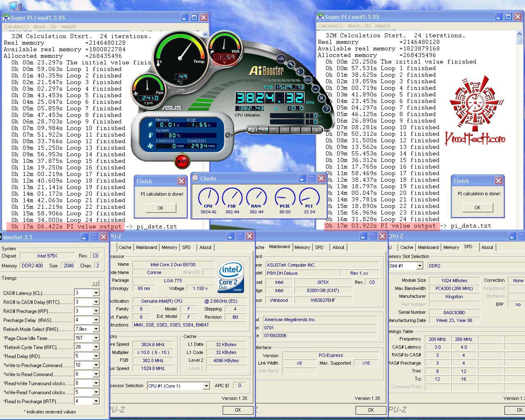Screen dimensions: 525x420
Task: Open Help(H) menu in left Super PI
Action: (68, 27)
